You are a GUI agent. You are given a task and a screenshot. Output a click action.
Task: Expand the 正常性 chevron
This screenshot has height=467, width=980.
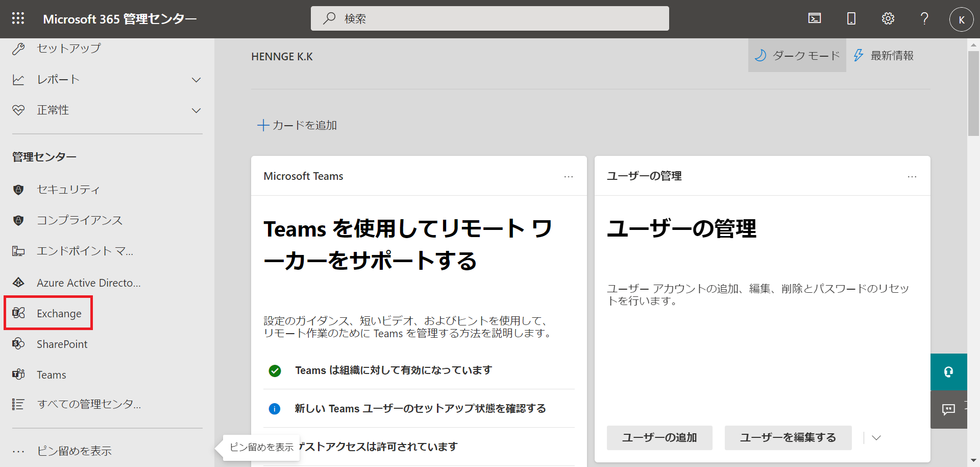[x=196, y=110]
